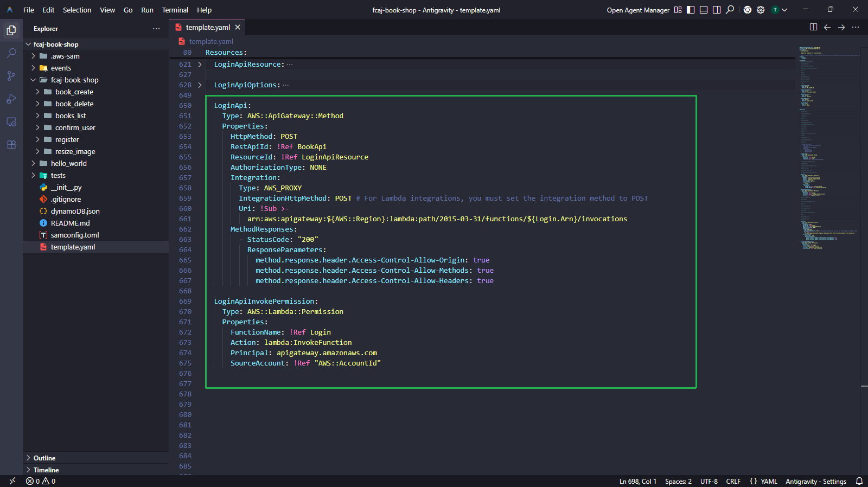Image resolution: width=868 pixels, height=487 pixels.
Task: Open the View menu
Action: point(107,10)
